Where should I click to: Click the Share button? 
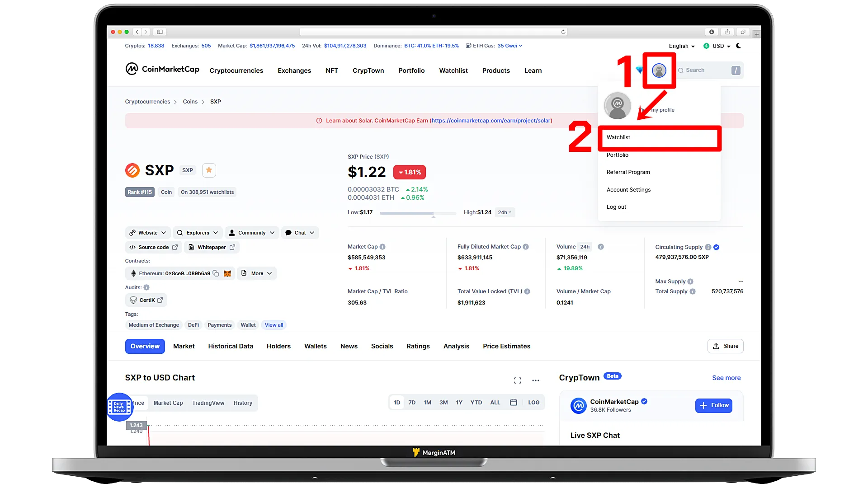pos(725,346)
